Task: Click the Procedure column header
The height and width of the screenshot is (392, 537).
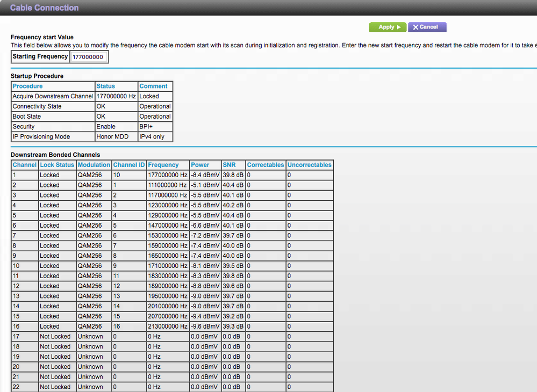Action: coord(28,86)
